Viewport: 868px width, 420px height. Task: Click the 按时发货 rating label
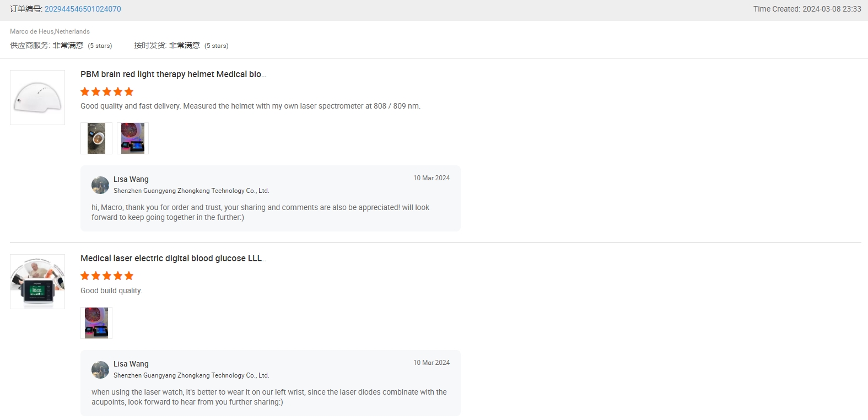click(x=150, y=45)
